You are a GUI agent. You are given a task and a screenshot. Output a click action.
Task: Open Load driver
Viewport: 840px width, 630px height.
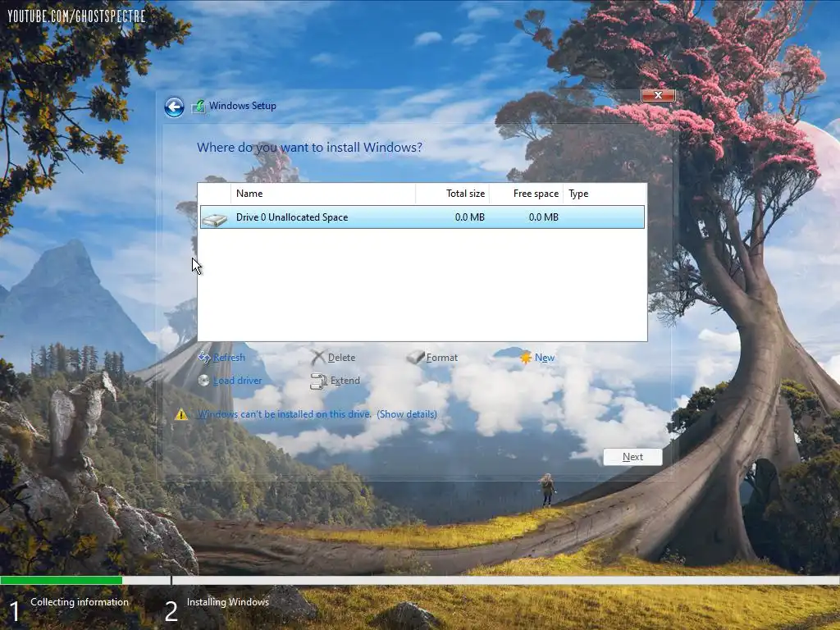click(237, 381)
